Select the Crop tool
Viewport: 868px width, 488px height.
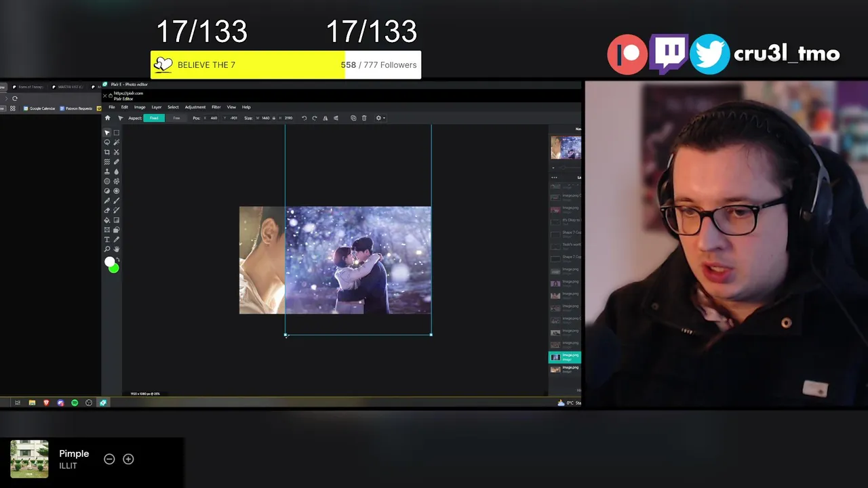pyautogui.click(x=106, y=152)
